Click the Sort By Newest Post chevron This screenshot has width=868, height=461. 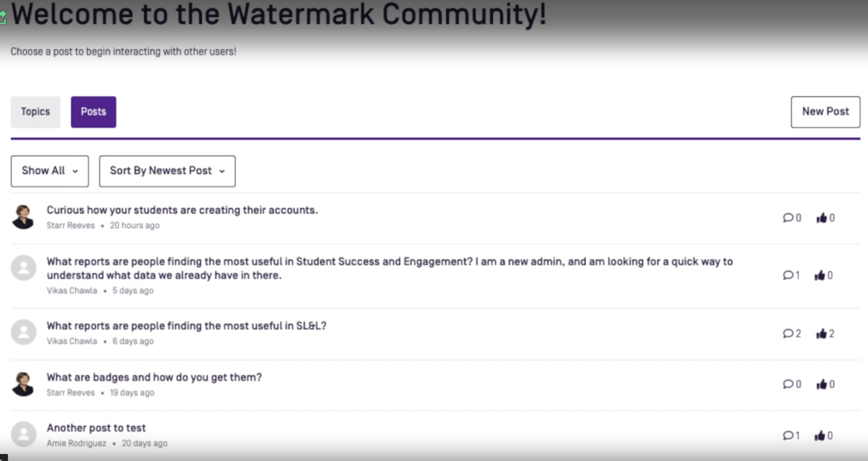point(222,171)
